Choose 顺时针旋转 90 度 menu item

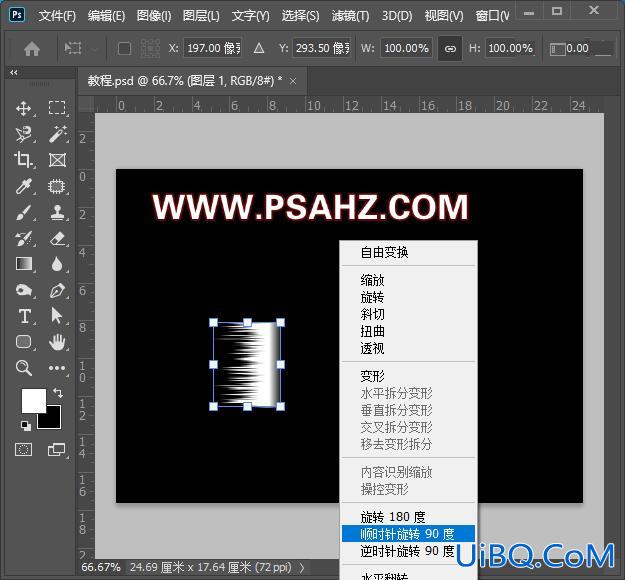coord(409,534)
